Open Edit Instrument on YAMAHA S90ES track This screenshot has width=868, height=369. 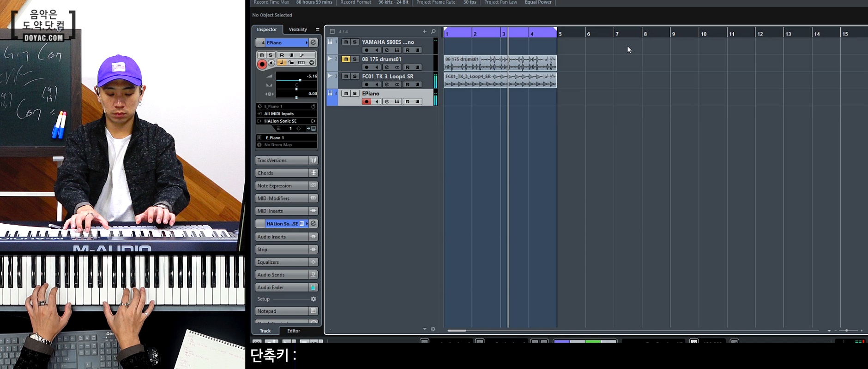click(397, 50)
